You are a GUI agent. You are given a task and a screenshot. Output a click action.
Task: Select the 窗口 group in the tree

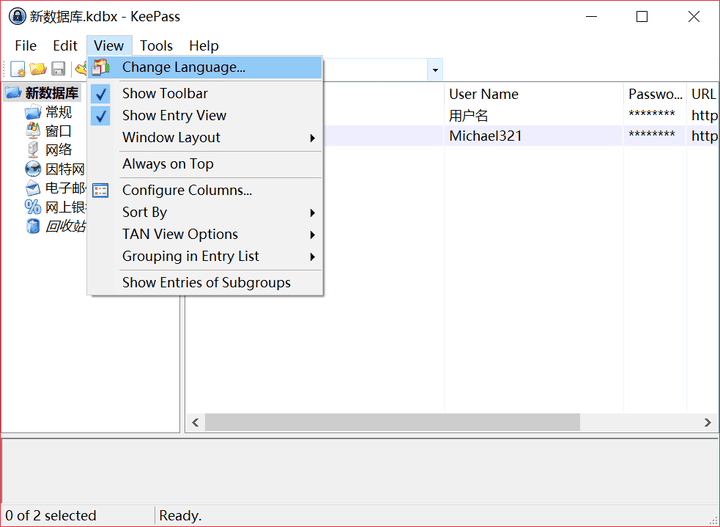pyautogui.click(x=58, y=131)
